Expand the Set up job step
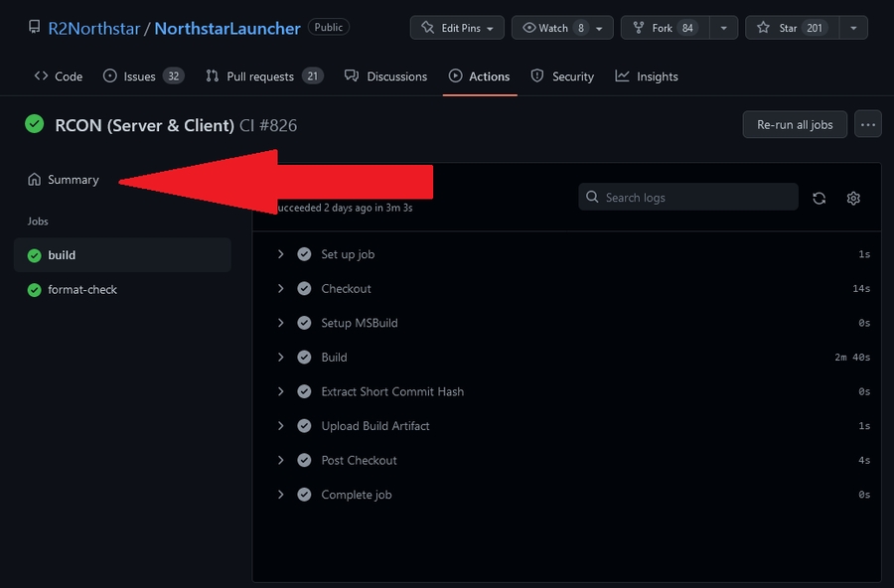 [281, 254]
